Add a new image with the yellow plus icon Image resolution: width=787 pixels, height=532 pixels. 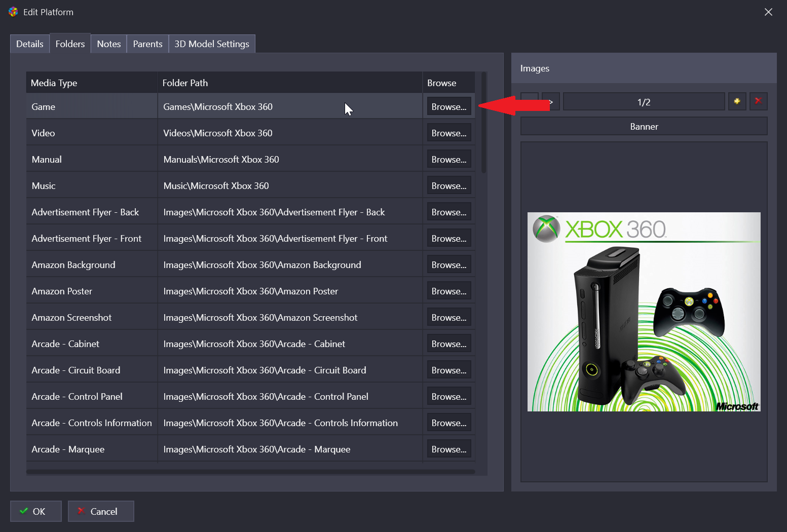click(x=737, y=101)
